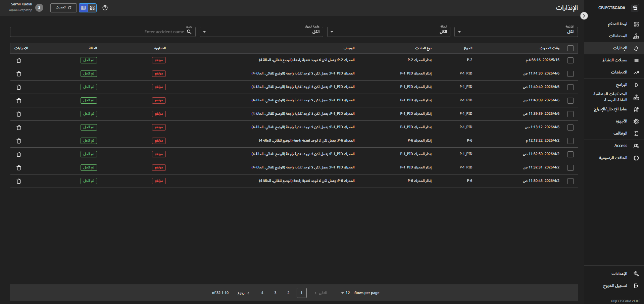Viewport: 644px width, 304px height.
Task: Click current page 1 button
Action: 301,293
